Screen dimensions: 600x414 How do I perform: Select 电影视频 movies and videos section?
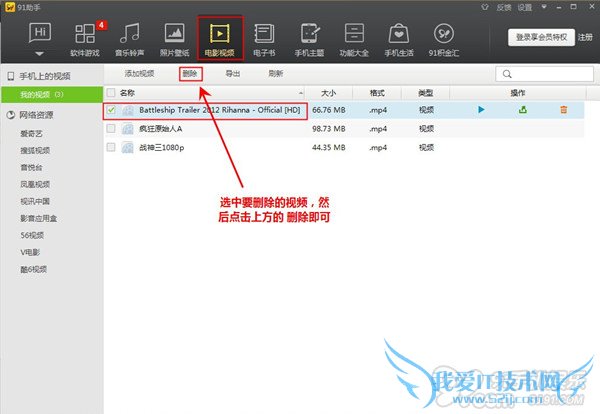(x=220, y=38)
